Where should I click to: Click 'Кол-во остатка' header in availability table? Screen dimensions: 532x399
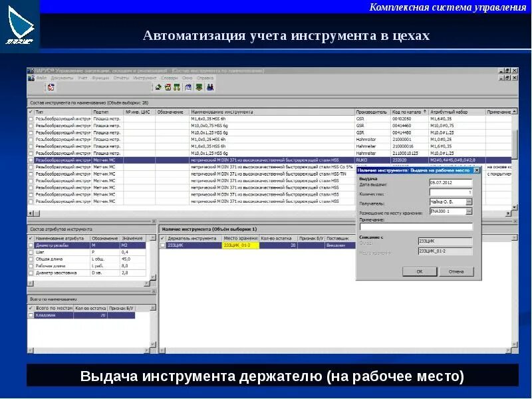pyautogui.click(x=278, y=239)
